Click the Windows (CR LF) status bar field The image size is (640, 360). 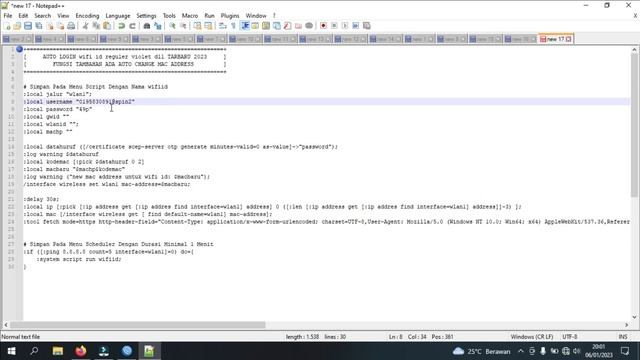(532, 337)
